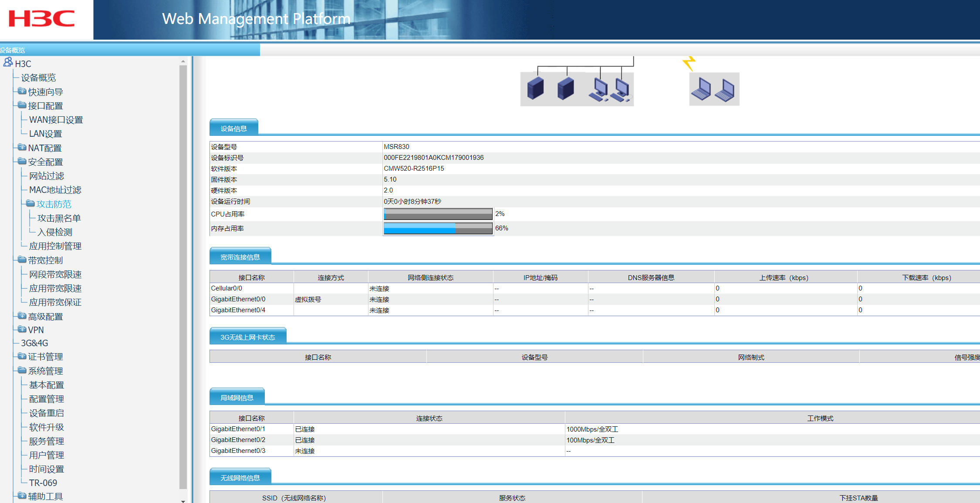The height and width of the screenshot is (503, 980).
Task: Click sidebar scrollbar down arrow
Action: (183, 501)
